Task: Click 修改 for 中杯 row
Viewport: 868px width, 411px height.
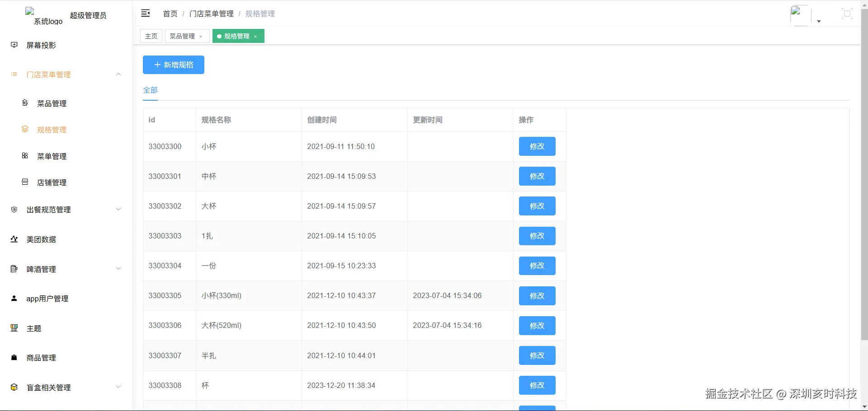Action: click(537, 176)
